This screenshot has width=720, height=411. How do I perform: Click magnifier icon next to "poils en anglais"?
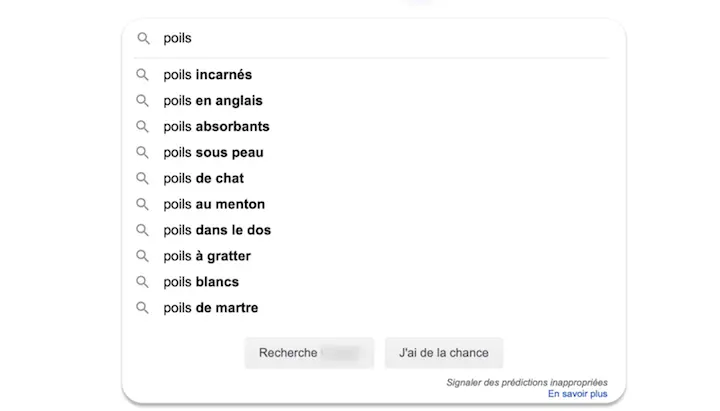[143, 101]
